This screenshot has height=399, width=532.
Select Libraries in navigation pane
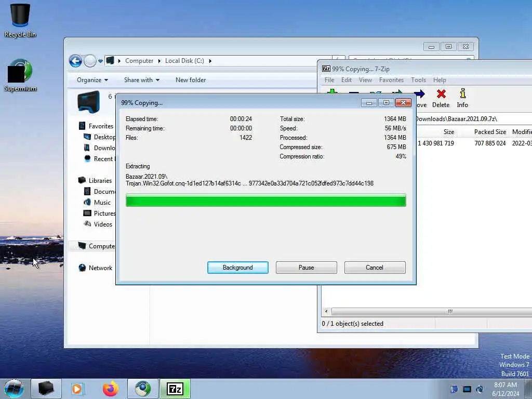pos(96,180)
